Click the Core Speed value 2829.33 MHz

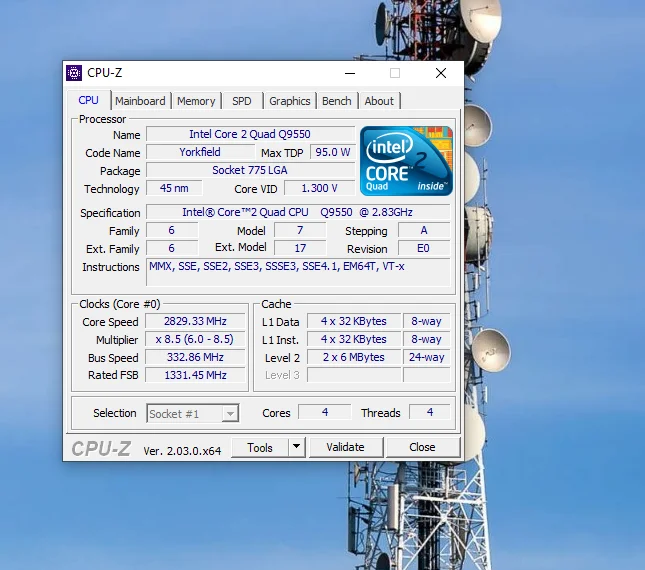(x=195, y=321)
